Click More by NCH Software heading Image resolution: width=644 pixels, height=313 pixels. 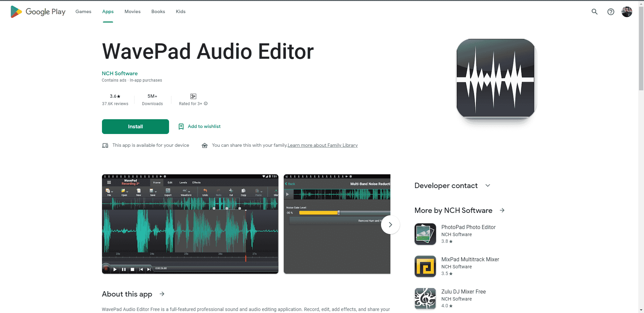453,211
